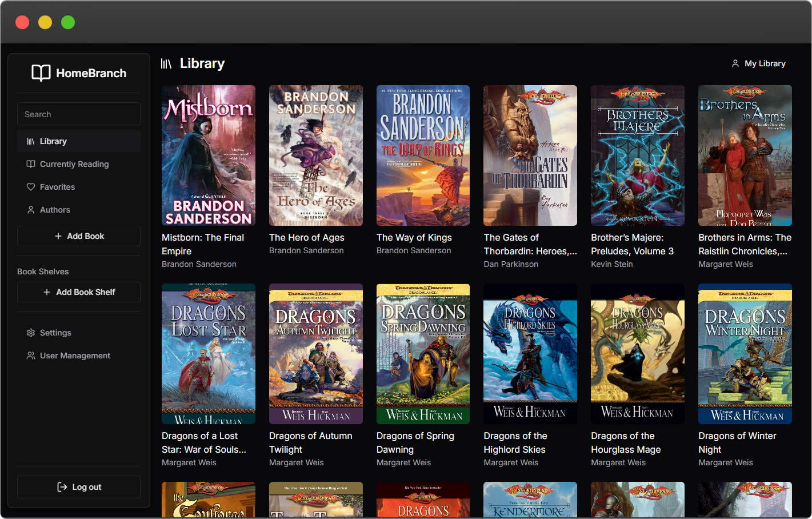Viewport: 812px width, 519px height.
Task: Click the Add Book Shelf button
Action: [78, 292]
